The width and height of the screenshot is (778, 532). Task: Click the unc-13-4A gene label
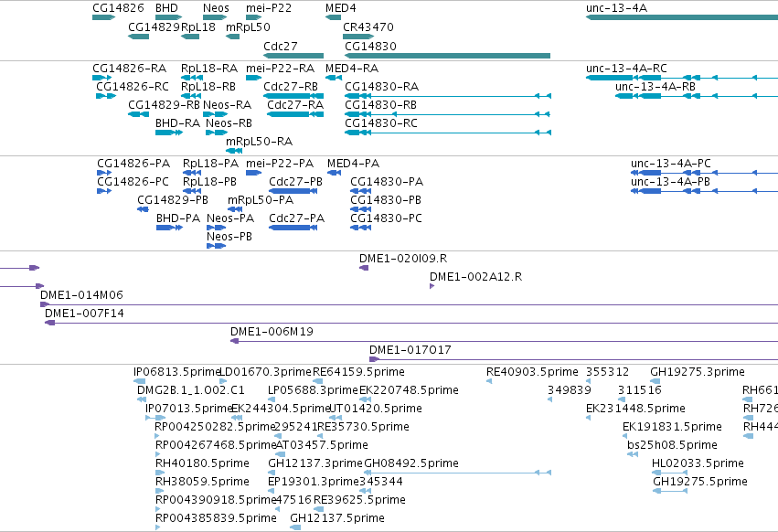(616, 8)
